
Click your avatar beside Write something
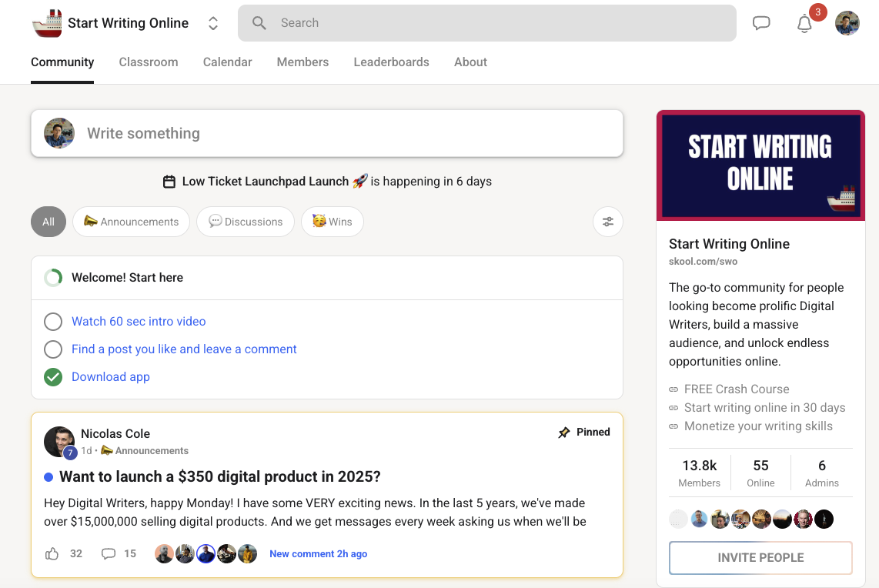[59, 133]
